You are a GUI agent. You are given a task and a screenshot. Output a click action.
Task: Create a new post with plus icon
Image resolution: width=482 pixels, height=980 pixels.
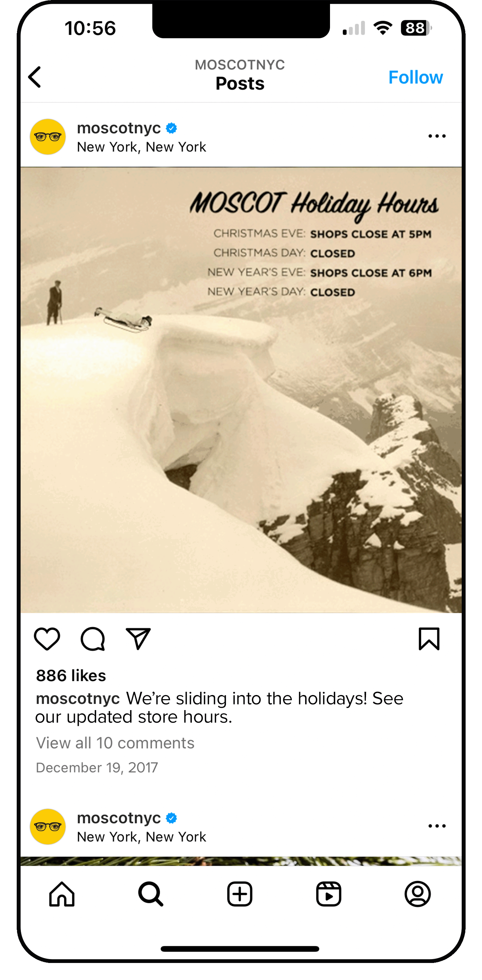(x=240, y=894)
